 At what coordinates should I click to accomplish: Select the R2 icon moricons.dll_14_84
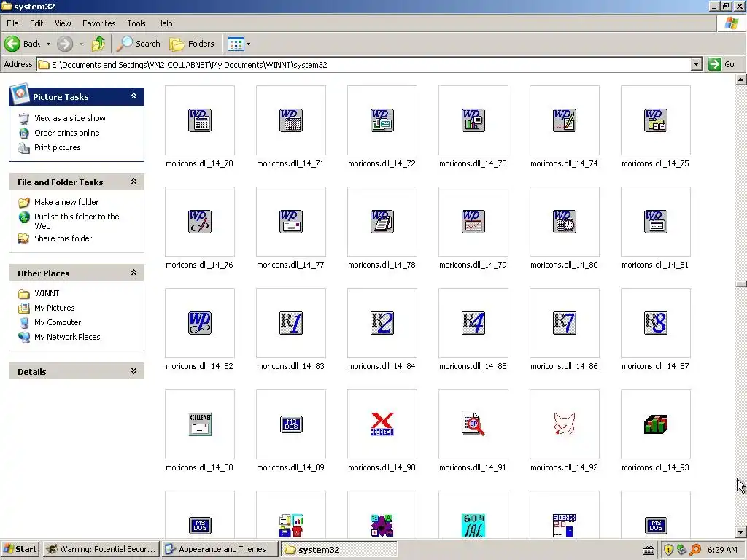click(x=382, y=323)
